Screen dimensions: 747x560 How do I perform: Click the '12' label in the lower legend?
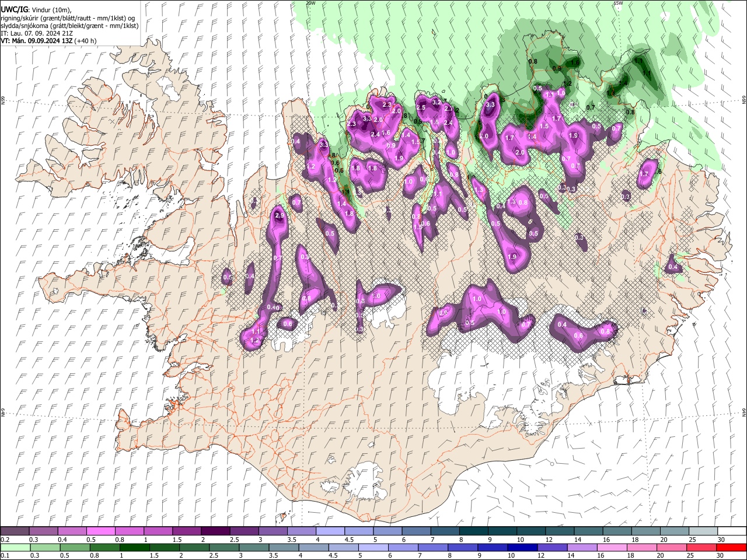tap(541, 555)
